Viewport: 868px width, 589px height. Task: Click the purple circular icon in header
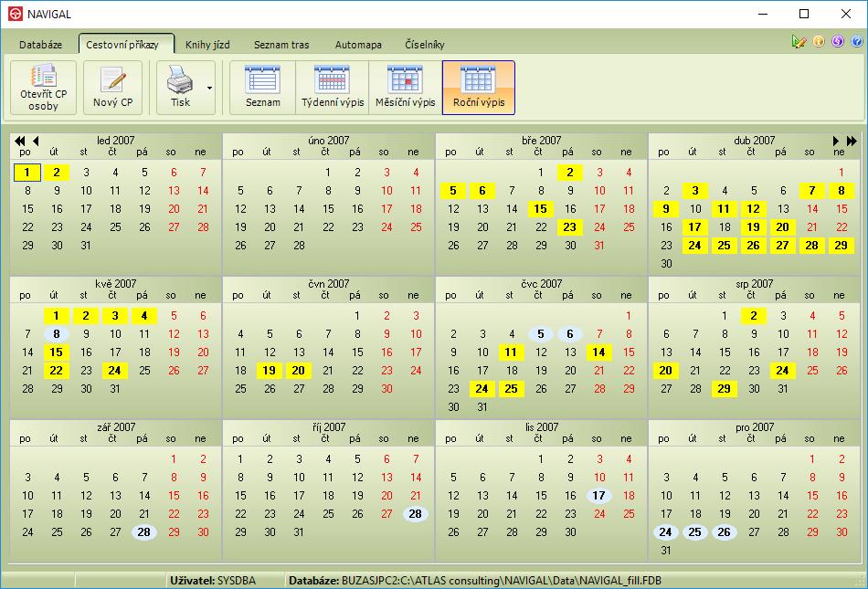pos(838,41)
